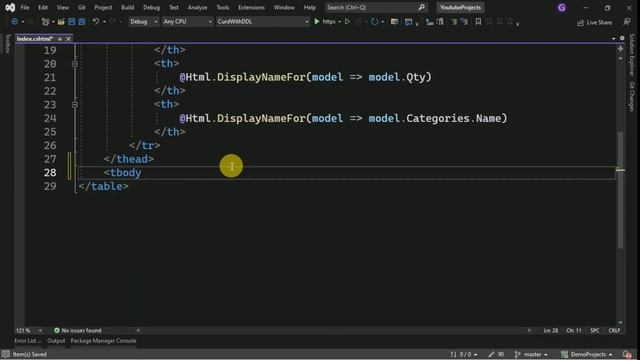Open the Solution Explorer side tab
Screen dimensions: 640x360
[632, 55]
